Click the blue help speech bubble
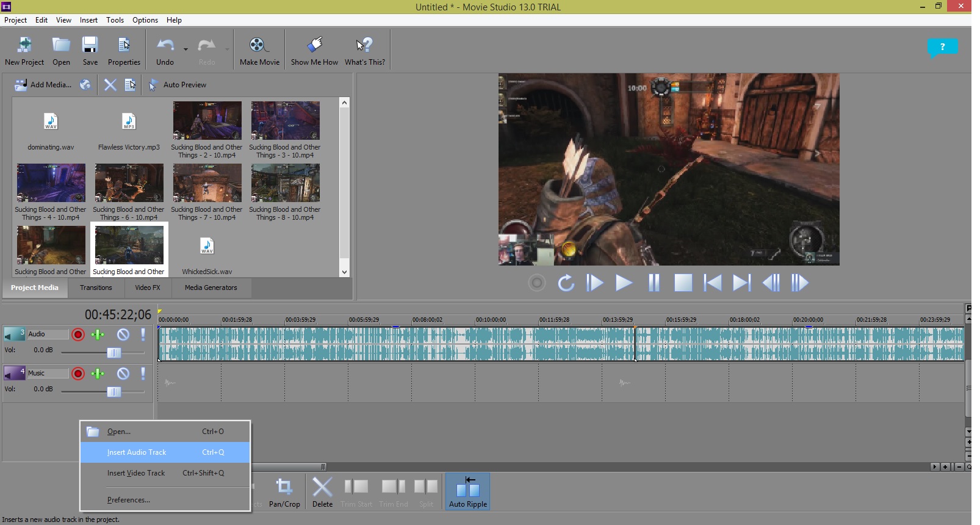The height and width of the screenshot is (525, 980). [x=942, y=48]
